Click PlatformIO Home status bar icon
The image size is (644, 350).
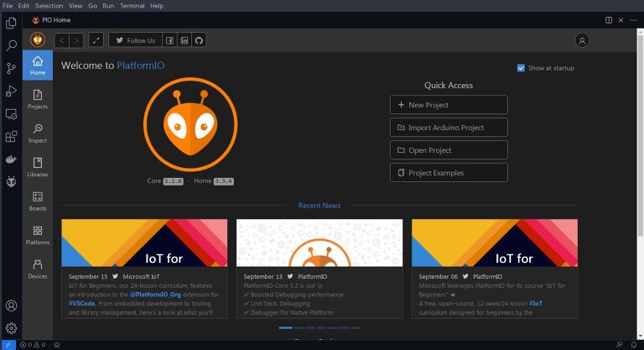pyautogui.click(x=57, y=345)
